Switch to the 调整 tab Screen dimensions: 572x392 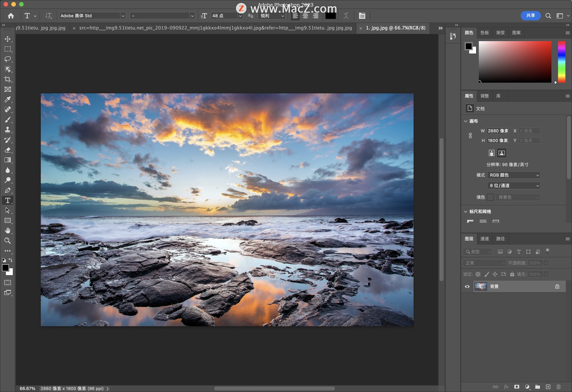tap(485, 96)
